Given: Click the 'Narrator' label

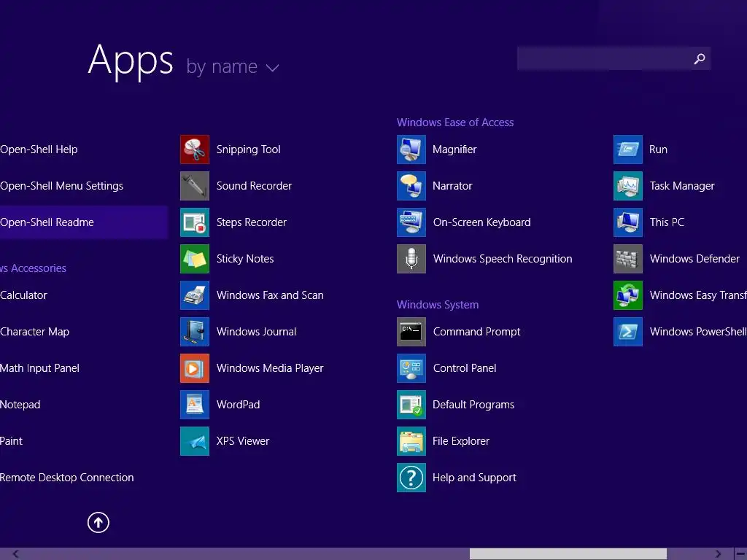Looking at the screenshot, I should [x=452, y=186].
